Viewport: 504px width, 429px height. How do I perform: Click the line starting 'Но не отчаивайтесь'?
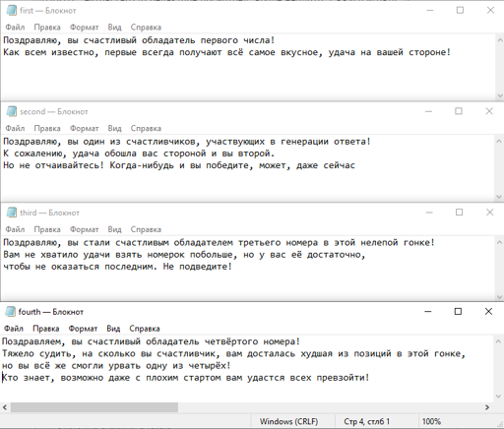(179, 165)
